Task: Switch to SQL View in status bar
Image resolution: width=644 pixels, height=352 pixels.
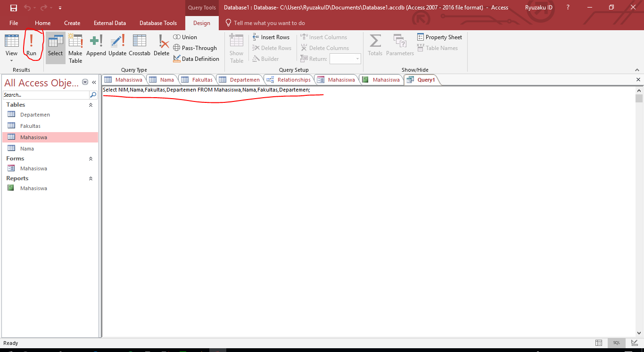Action: tap(617, 343)
